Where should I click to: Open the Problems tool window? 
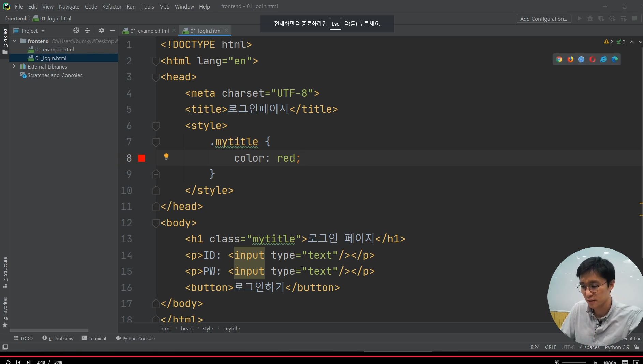coord(58,338)
